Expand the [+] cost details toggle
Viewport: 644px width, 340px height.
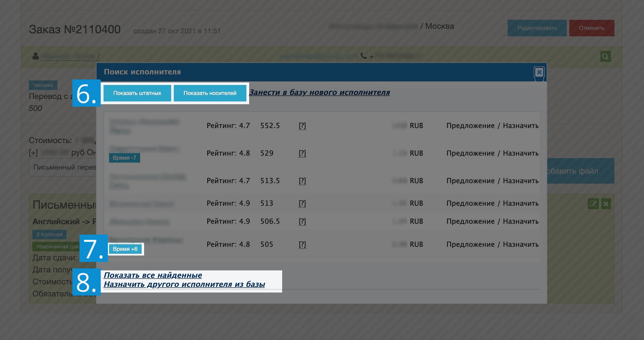33,153
